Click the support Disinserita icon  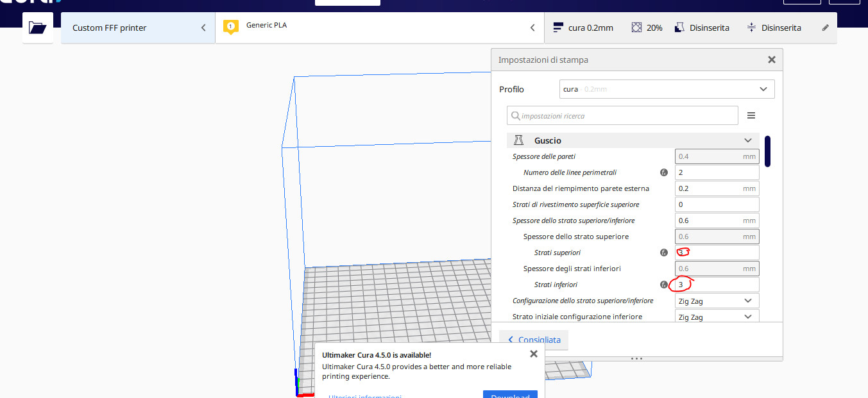coord(679,28)
